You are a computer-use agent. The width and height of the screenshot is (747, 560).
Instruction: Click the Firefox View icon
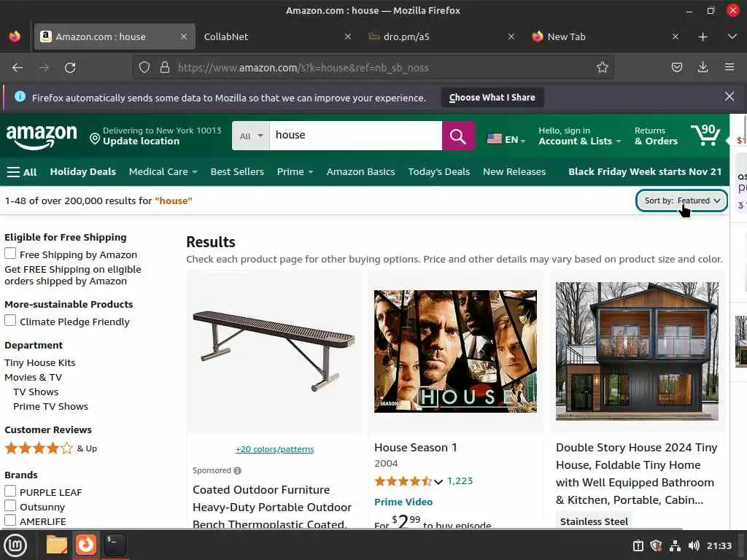15,36
